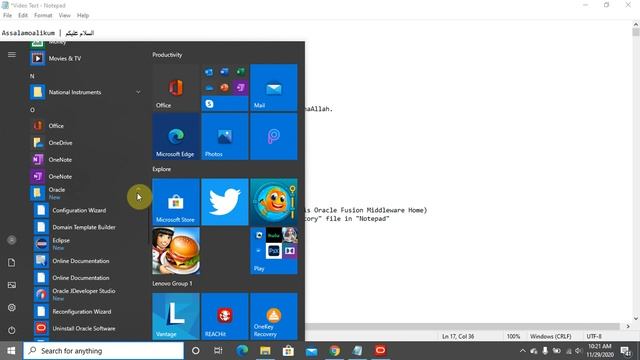
Task: Click the Windows Start button
Action: [11, 351]
